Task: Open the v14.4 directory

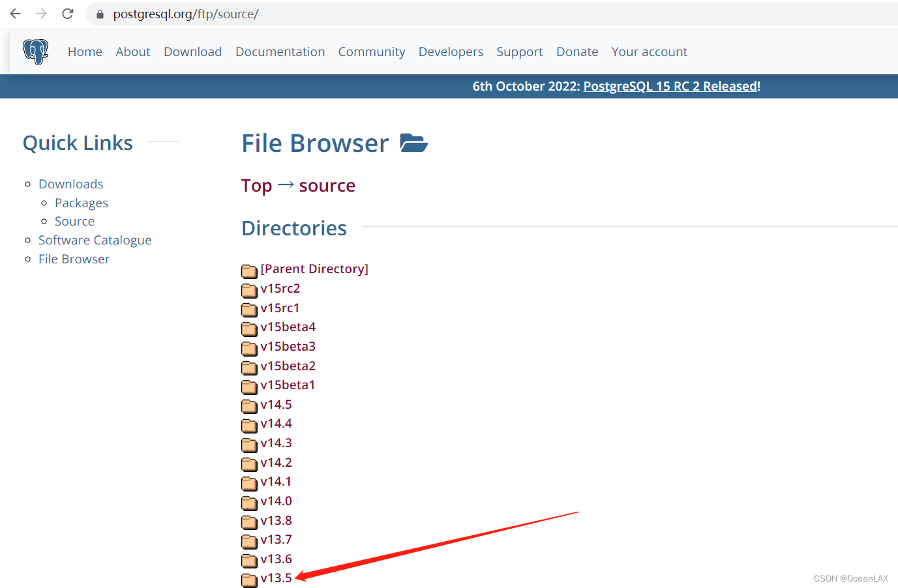Action: [277, 423]
